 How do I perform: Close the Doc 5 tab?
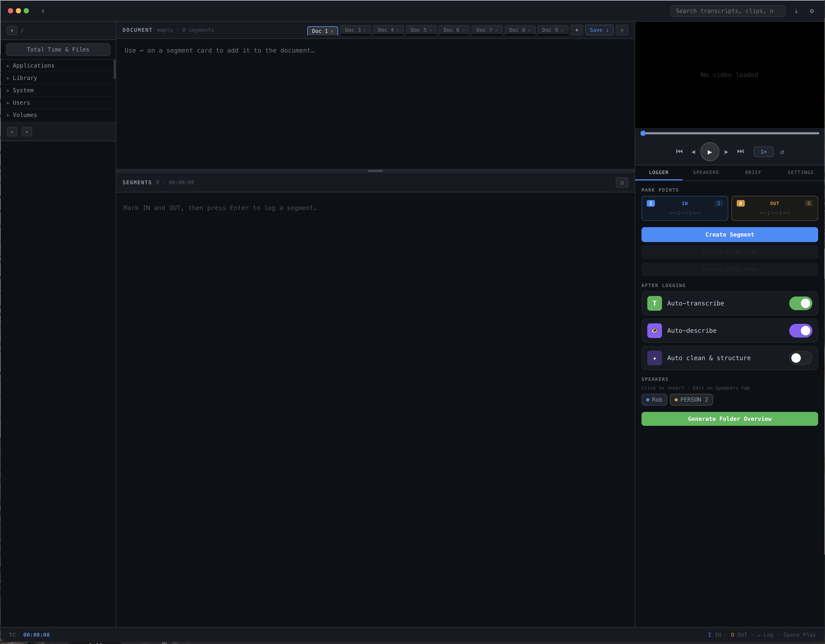[431, 30]
